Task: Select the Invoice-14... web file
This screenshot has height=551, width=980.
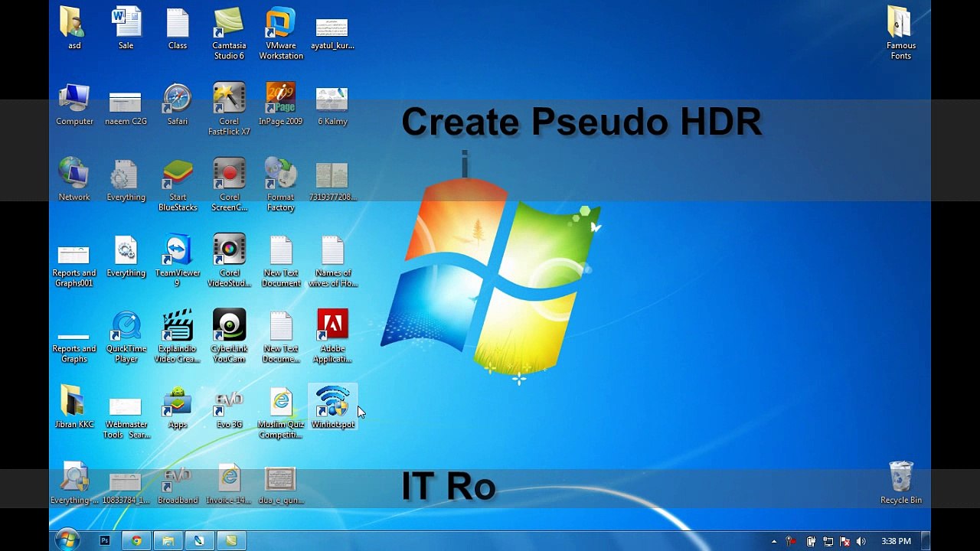Action: click(229, 483)
